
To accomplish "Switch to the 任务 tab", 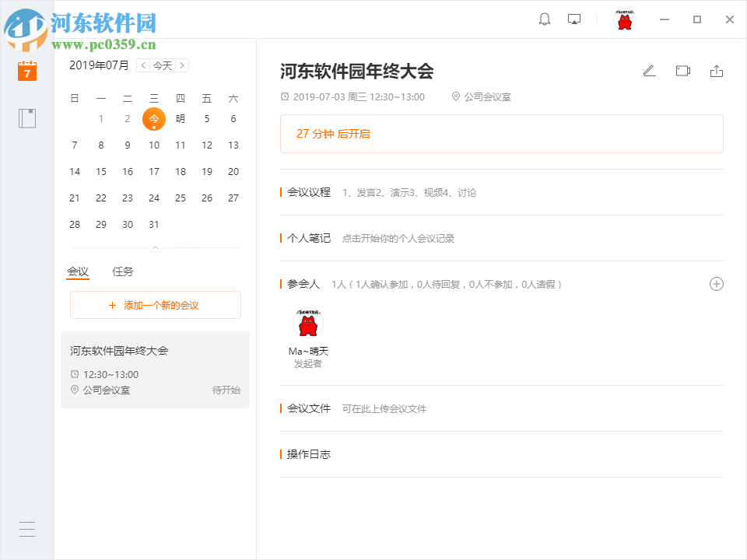I will click(x=122, y=271).
